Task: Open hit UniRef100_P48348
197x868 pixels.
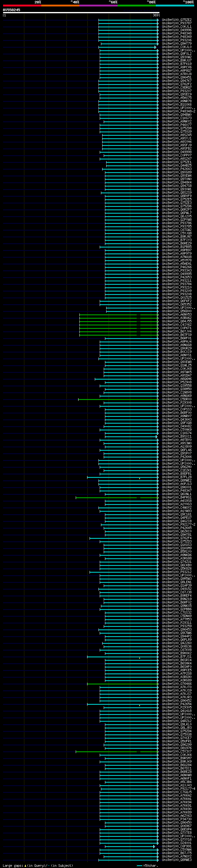Action: [x=177, y=33]
